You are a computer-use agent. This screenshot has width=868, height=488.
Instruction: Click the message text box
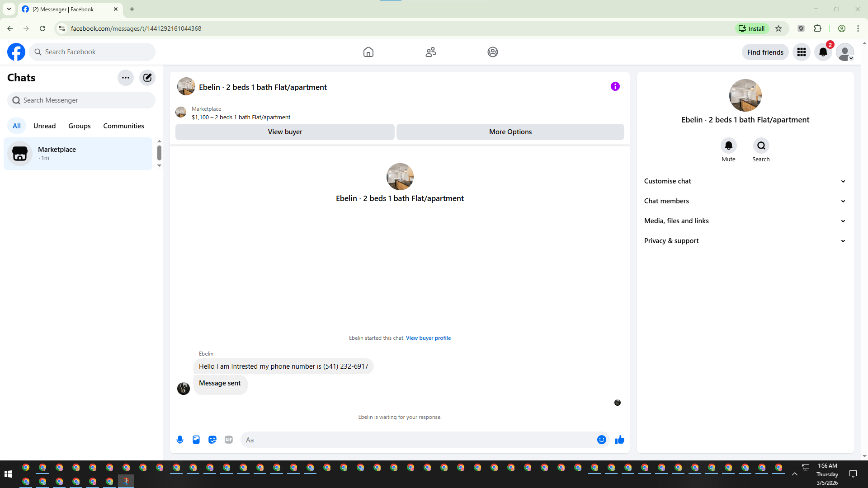419,440
